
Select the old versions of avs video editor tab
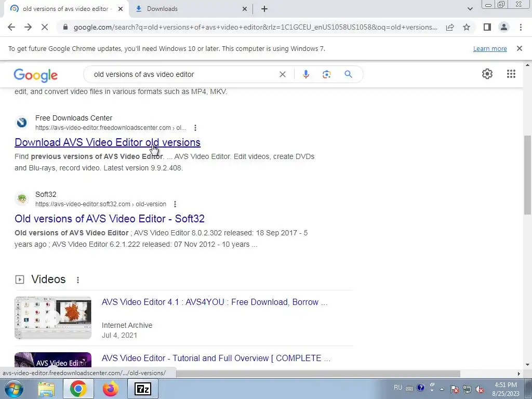66,9
